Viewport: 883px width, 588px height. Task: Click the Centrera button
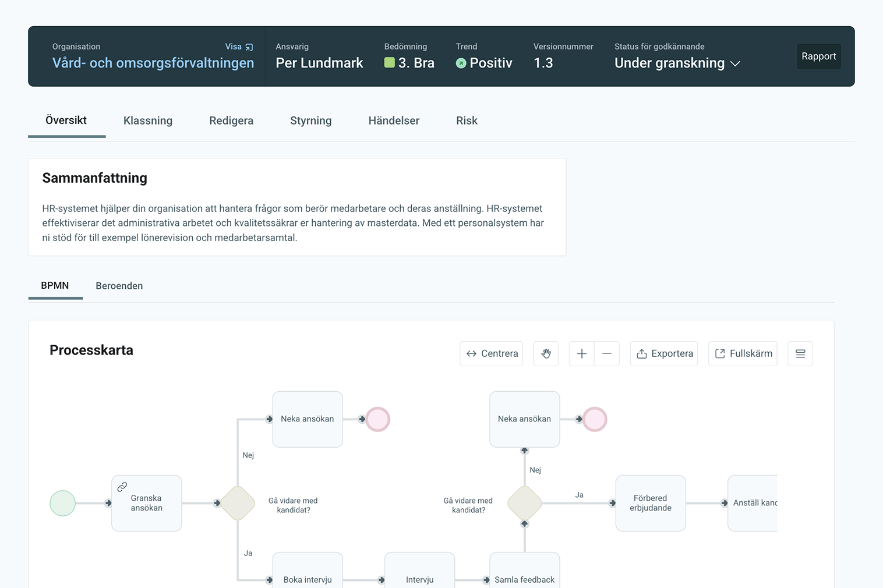coord(491,353)
